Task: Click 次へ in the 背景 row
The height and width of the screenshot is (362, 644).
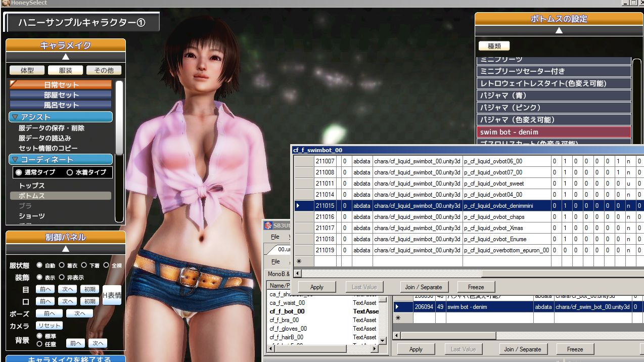Action: [98, 343]
